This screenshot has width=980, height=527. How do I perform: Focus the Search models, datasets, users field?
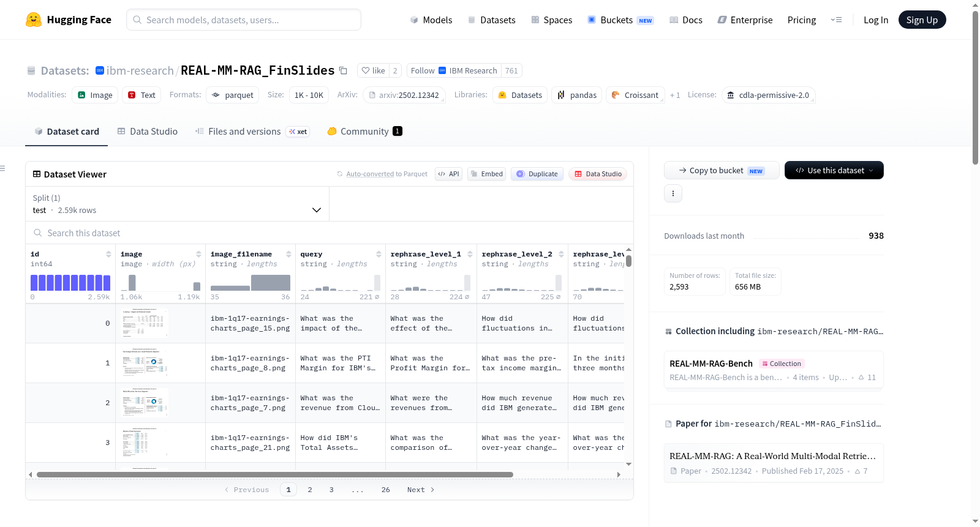(x=244, y=20)
